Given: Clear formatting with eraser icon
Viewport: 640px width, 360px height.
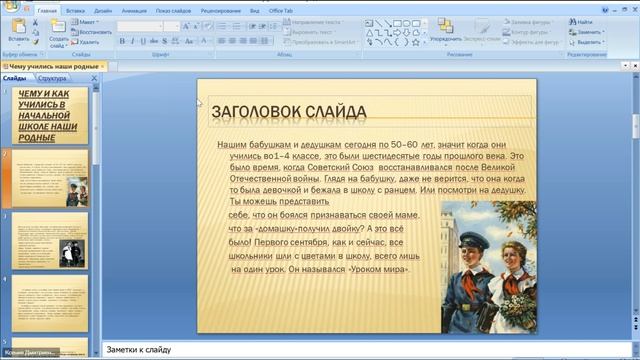Looking at the screenshot, I should click(208, 27).
